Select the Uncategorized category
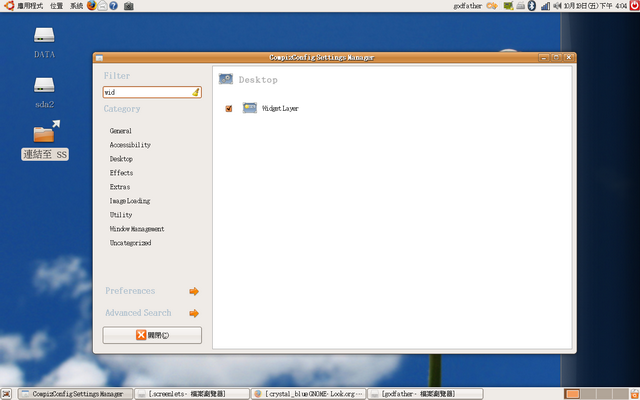The width and height of the screenshot is (640, 400). click(x=130, y=243)
